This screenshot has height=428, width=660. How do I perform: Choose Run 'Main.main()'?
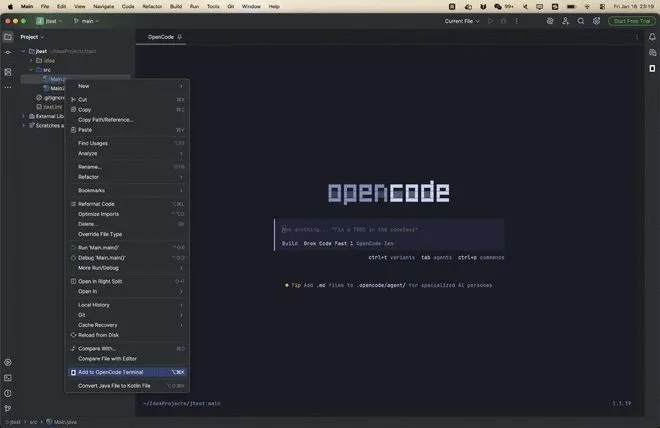[x=127, y=247]
